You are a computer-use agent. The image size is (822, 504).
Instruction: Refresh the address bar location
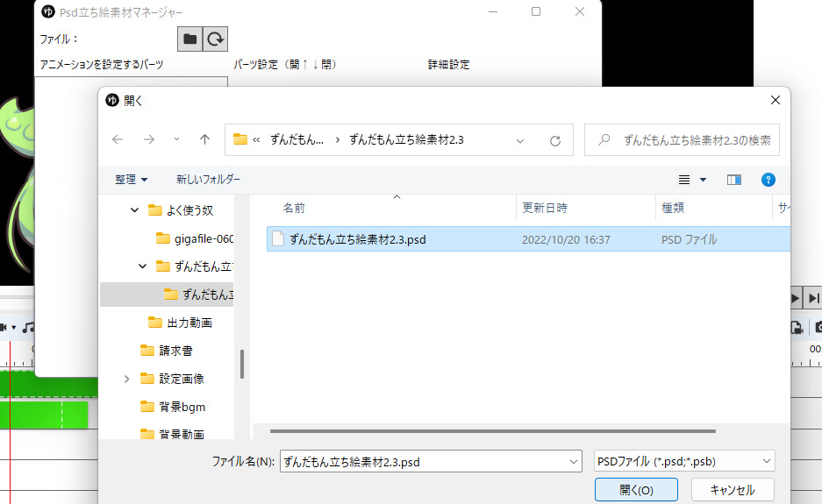point(555,140)
